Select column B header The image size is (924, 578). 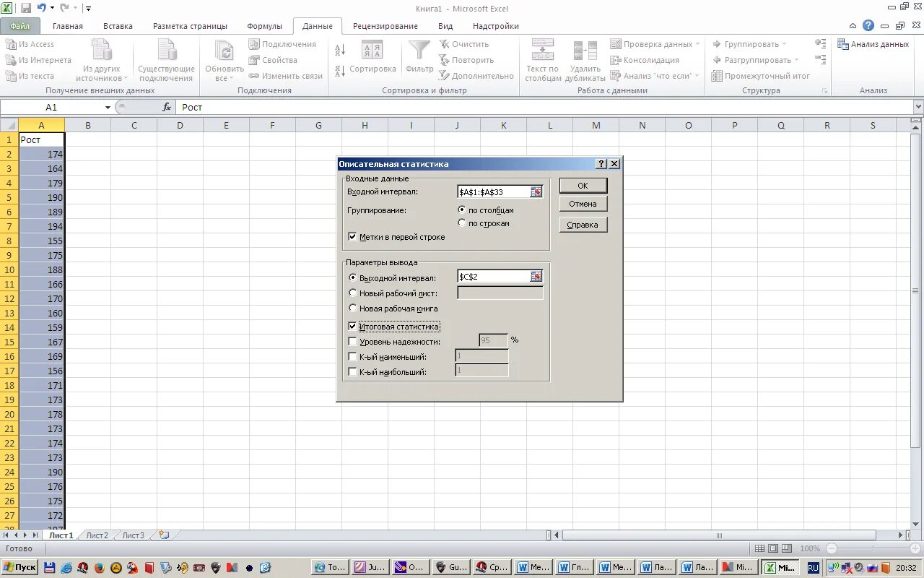(88, 125)
